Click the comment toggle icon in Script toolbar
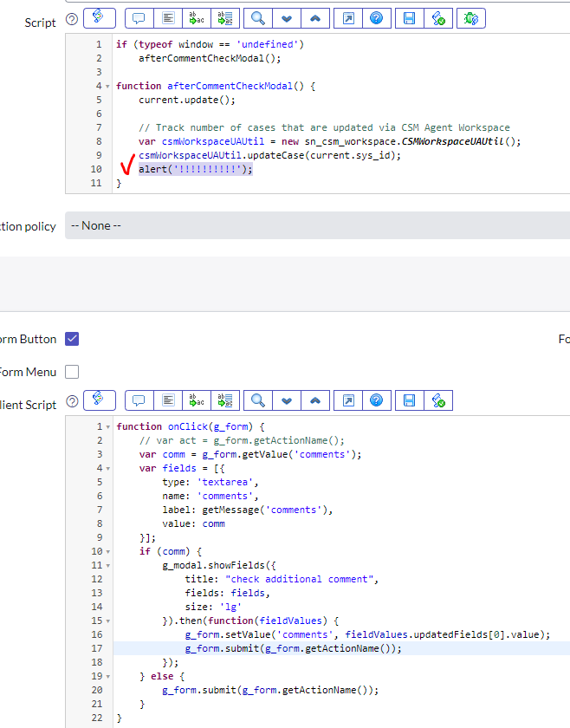 tap(139, 18)
